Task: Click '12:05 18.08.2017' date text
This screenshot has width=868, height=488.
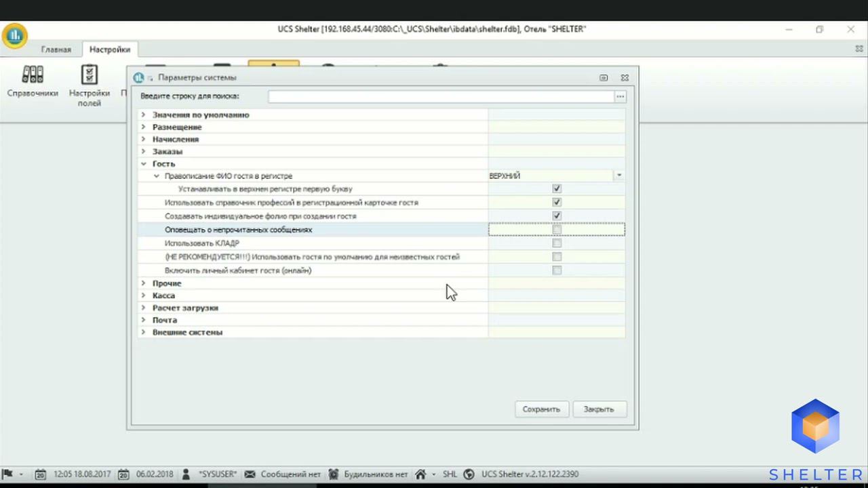Action: [x=82, y=474]
